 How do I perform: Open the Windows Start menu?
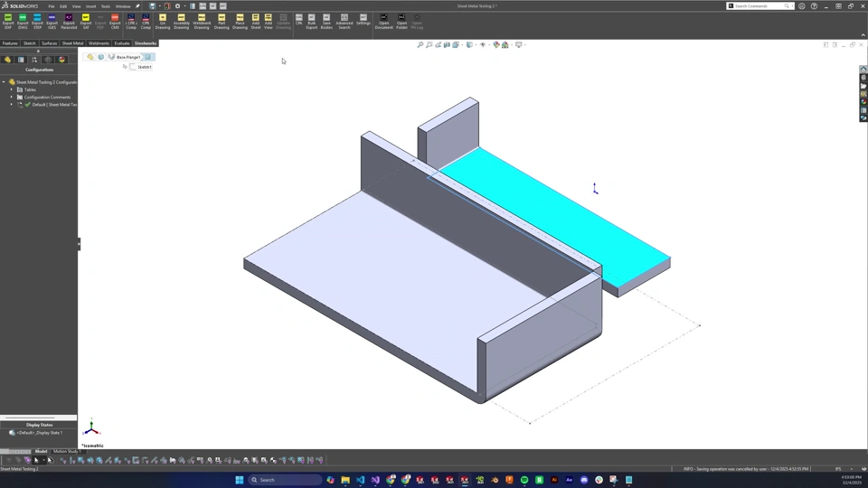coord(239,480)
